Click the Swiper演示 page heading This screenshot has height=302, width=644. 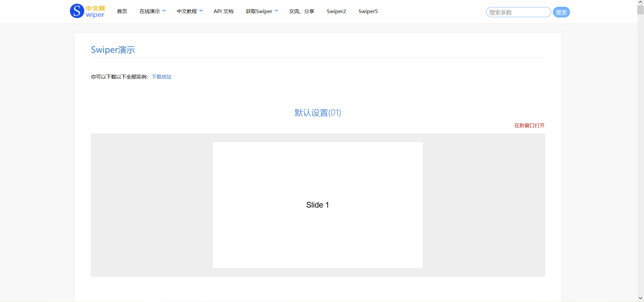(113, 50)
